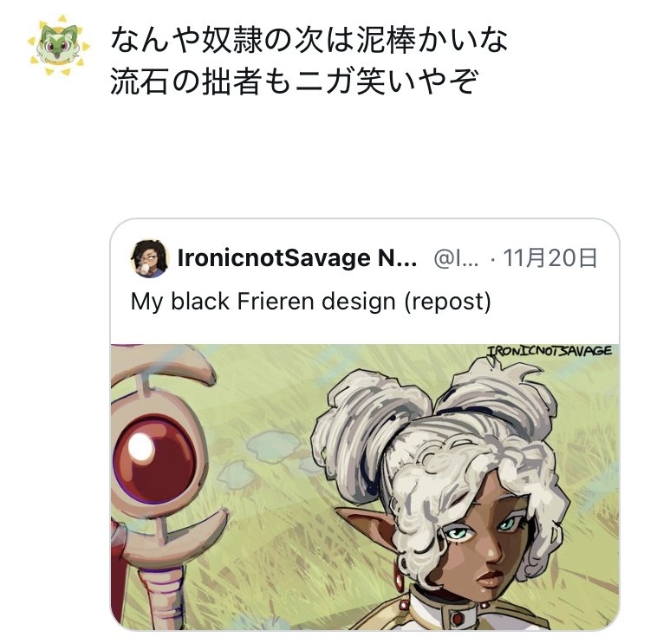Screen dimensions: 650x644
Task: Tap the IronicnotSavage profile picture
Action: (x=149, y=258)
